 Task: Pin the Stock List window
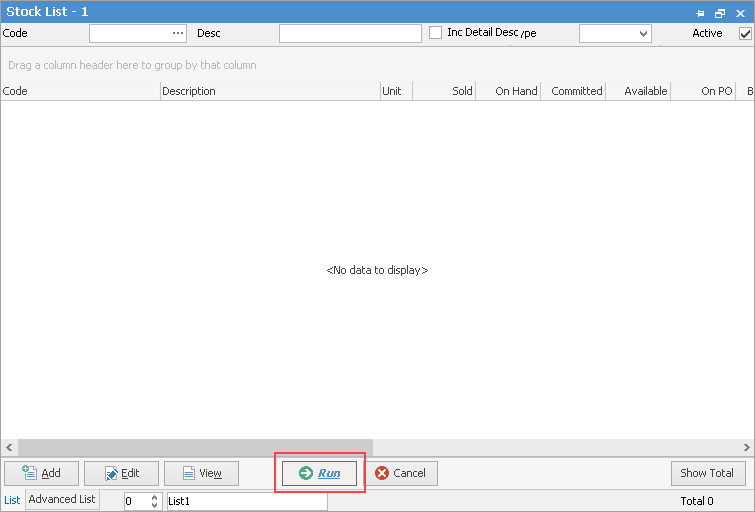tap(700, 12)
